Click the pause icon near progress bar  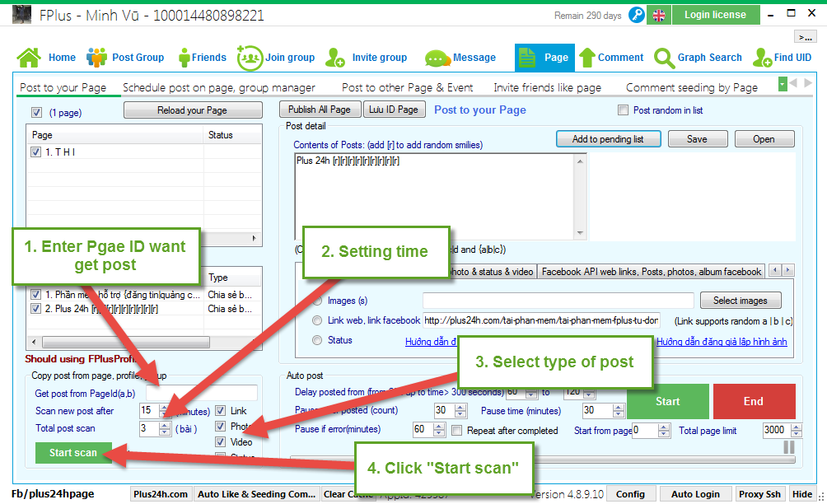click(x=789, y=447)
